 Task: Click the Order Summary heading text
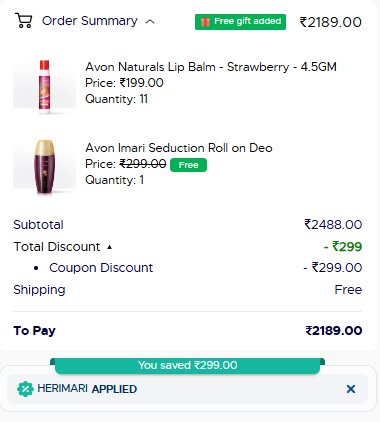click(90, 21)
